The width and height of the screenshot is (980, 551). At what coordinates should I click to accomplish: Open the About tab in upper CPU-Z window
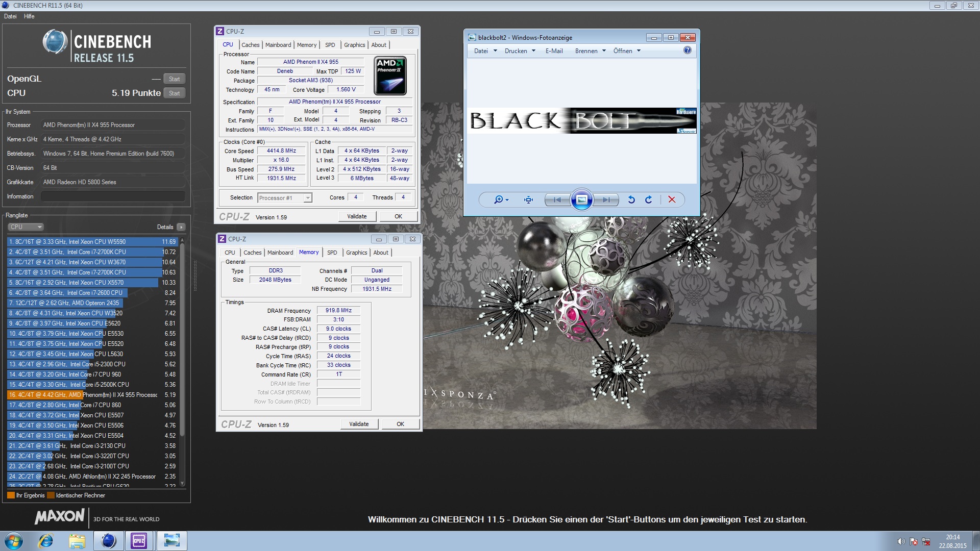[x=379, y=45]
